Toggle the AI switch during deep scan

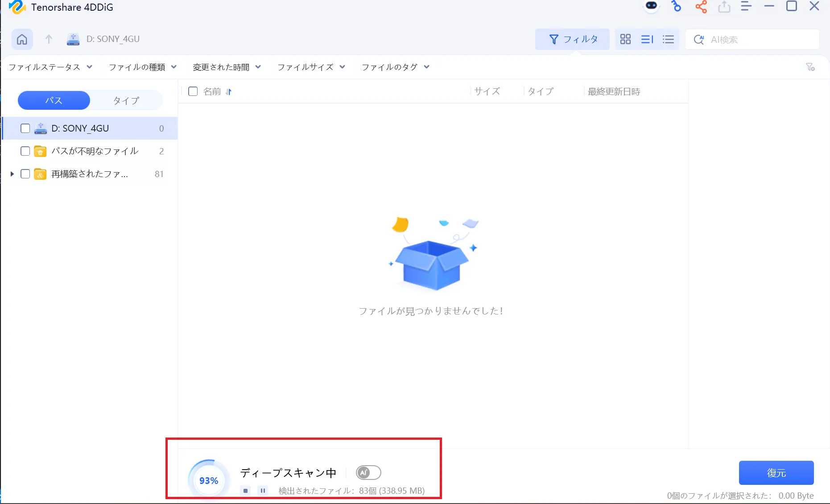pos(368,472)
